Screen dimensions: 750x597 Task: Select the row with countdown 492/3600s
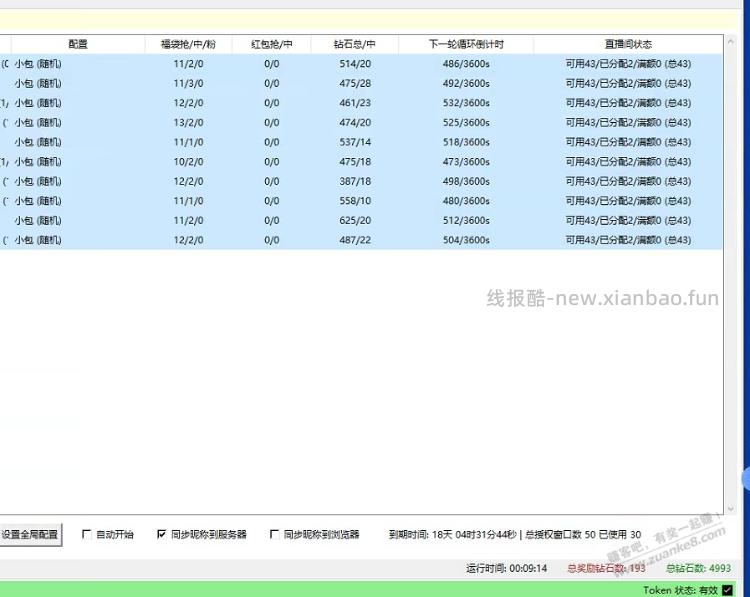(x=466, y=83)
